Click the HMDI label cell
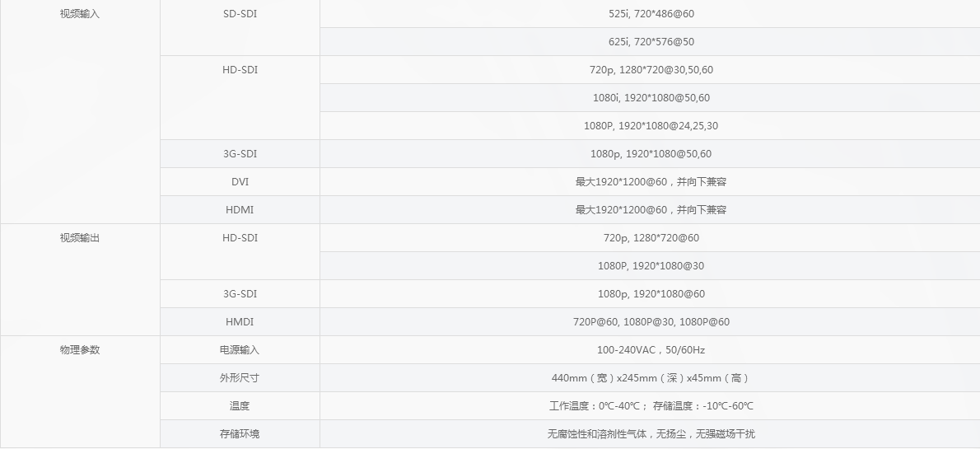Image resolution: width=980 pixels, height=449 pixels. tap(240, 322)
